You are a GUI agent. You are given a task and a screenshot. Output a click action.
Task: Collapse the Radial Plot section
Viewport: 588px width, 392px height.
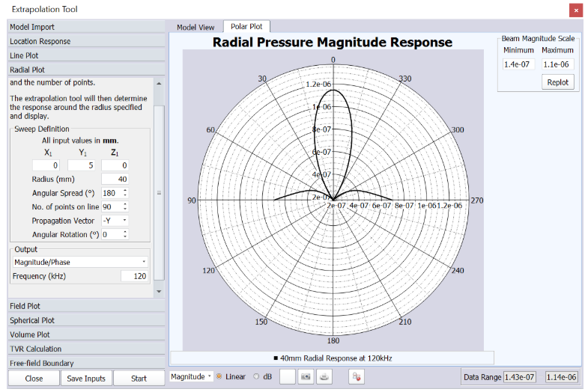(86, 70)
